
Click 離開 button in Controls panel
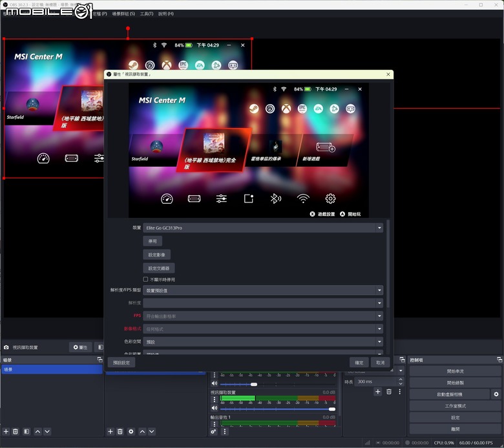455,429
